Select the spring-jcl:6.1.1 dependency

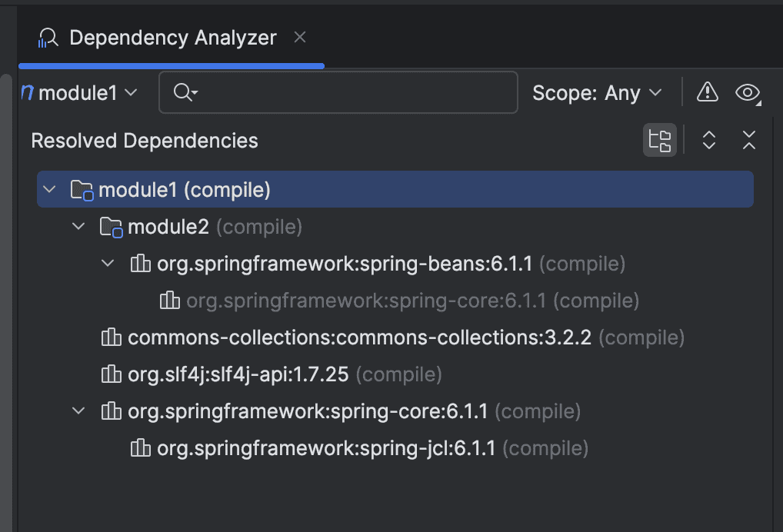tap(326, 448)
